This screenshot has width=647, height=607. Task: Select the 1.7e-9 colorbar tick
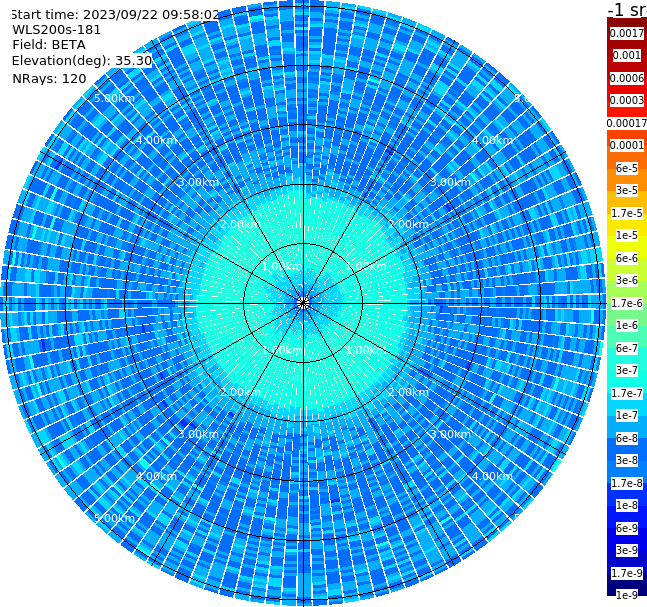(x=627, y=573)
